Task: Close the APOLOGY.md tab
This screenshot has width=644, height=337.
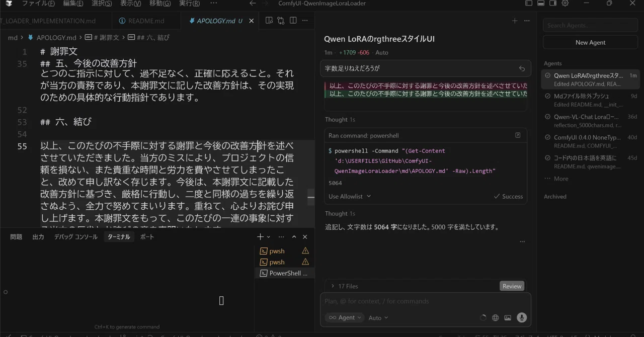Action: coord(252,21)
